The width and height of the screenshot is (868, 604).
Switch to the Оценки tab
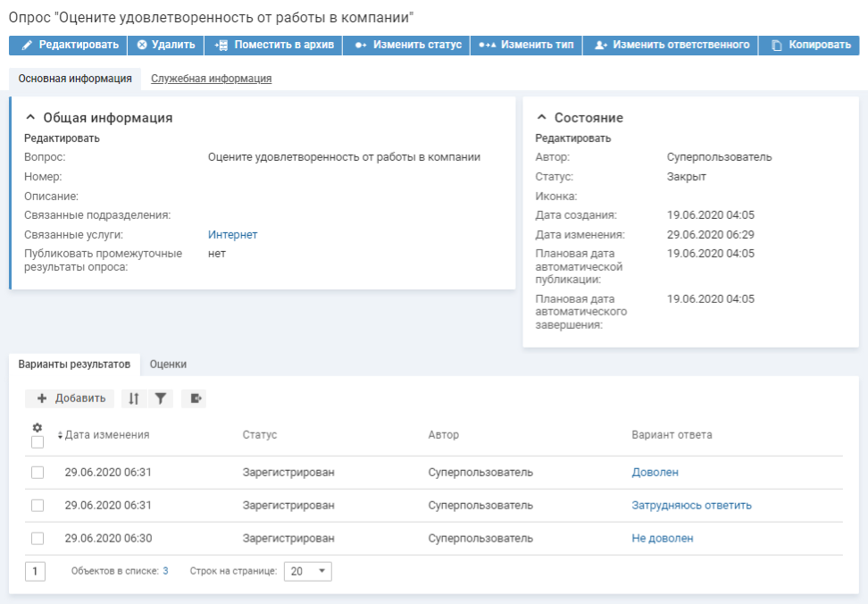168,365
